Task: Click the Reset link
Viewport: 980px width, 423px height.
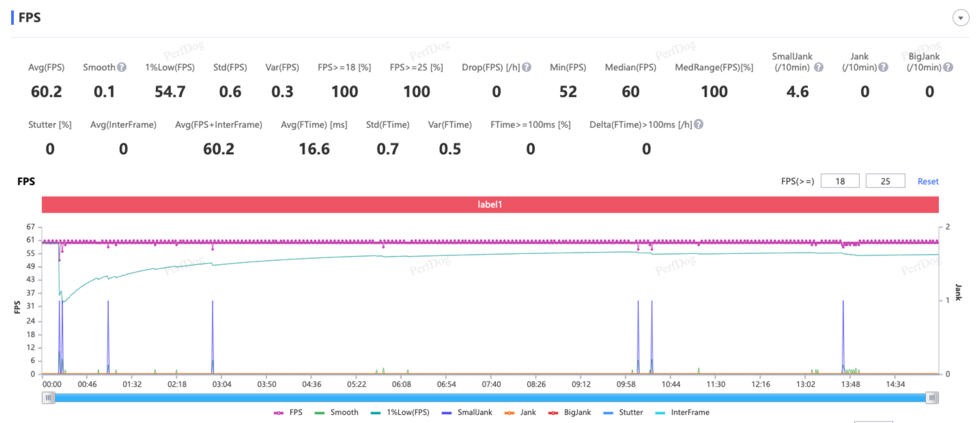Action: (x=928, y=181)
